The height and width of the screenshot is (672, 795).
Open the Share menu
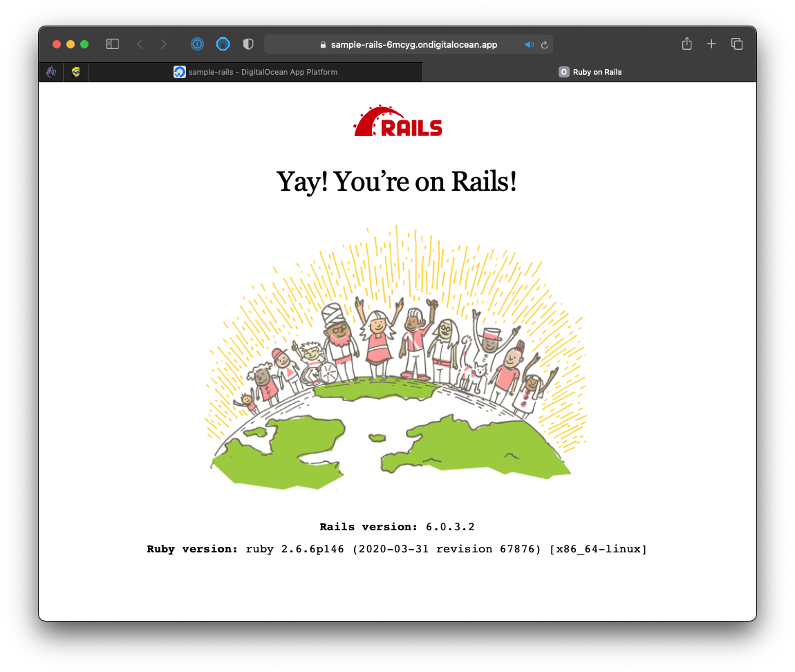(x=686, y=44)
